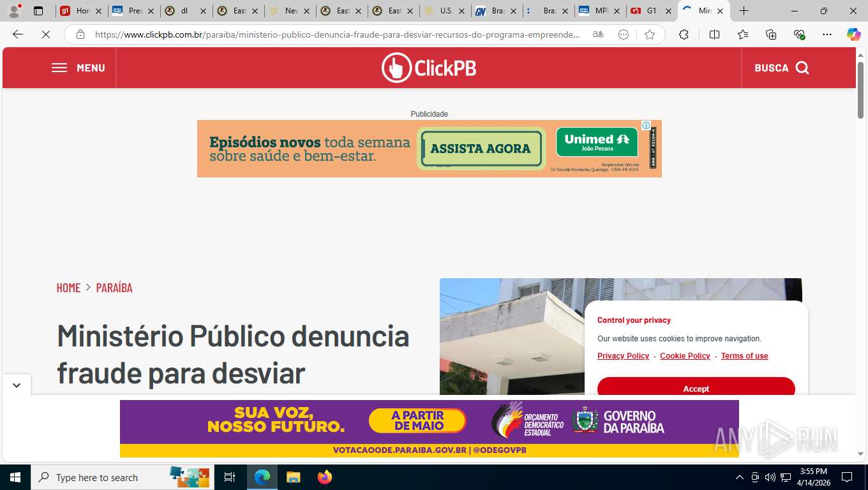Add this page to favorites
The height and width of the screenshot is (490, 868).
point(650,34)
